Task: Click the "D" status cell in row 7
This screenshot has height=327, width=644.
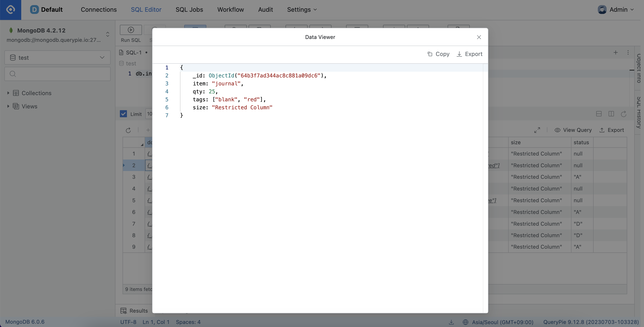Action: (x=582, y=224)
